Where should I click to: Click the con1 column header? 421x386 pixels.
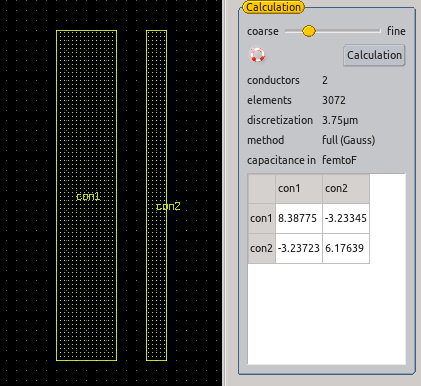click(x=299, y=188)
